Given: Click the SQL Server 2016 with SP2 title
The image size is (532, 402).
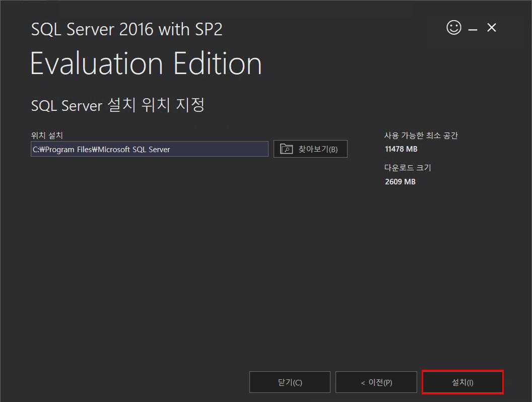Looking at the screenshot, I should (126, 29).
